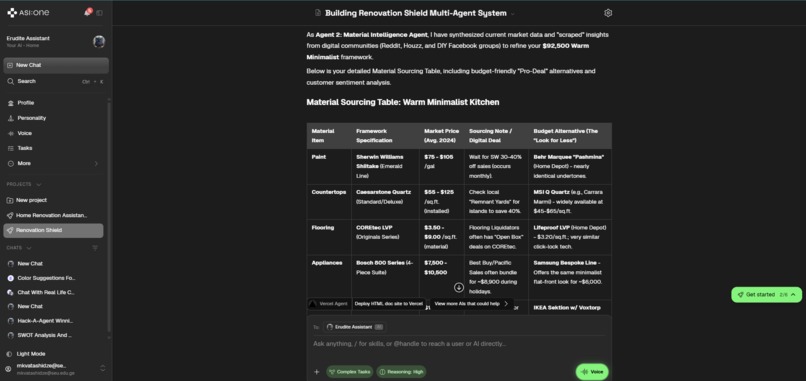Click the Color Suggestions chat avatar icon

[10, 278]
